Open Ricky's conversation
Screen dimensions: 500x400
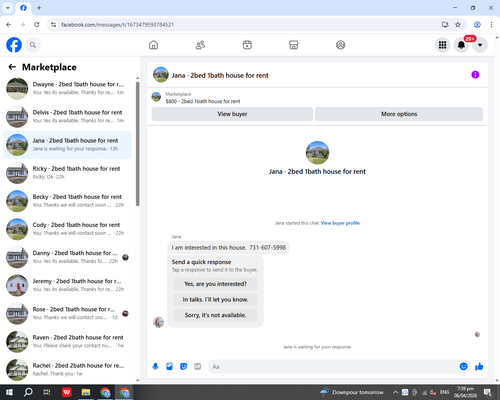(67, 173)
